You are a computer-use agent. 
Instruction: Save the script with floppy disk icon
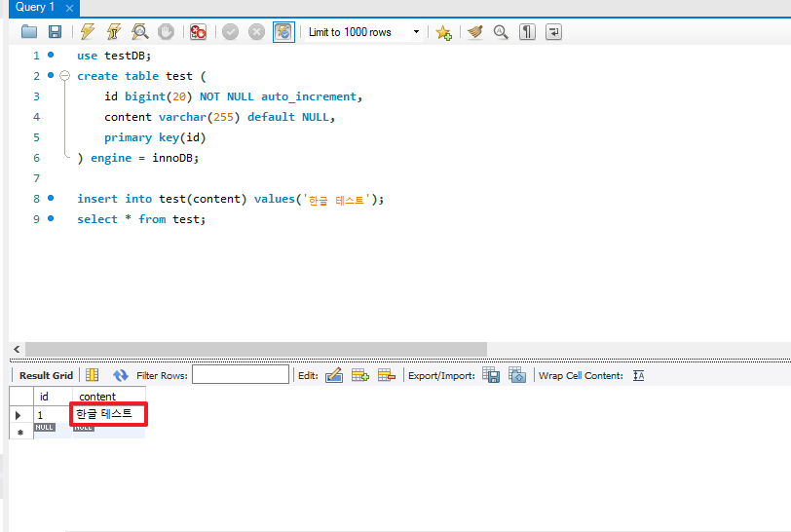(55, 32)
